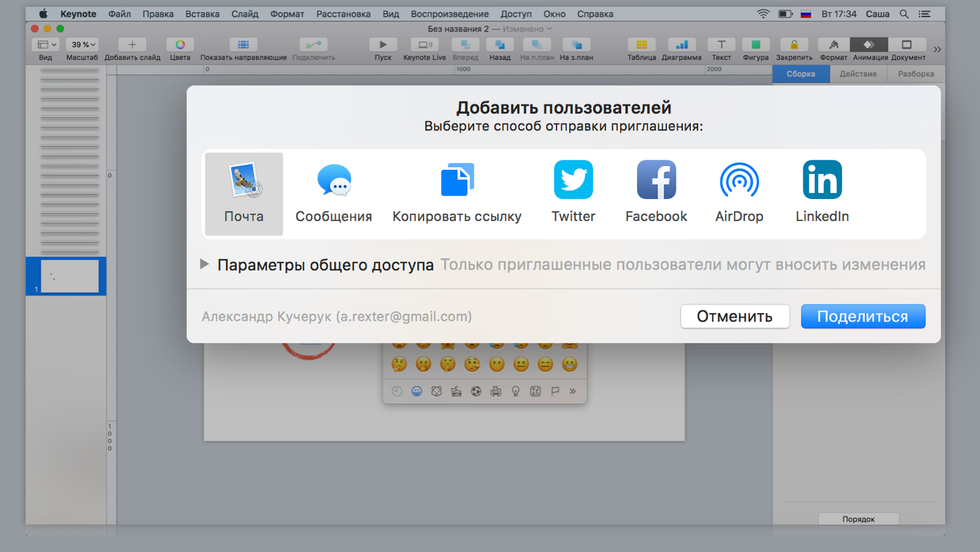This screenshot has height=552, width=980.
Task: Open the Формат inspector
Action: pyautogui.click(x=834, y=45)
